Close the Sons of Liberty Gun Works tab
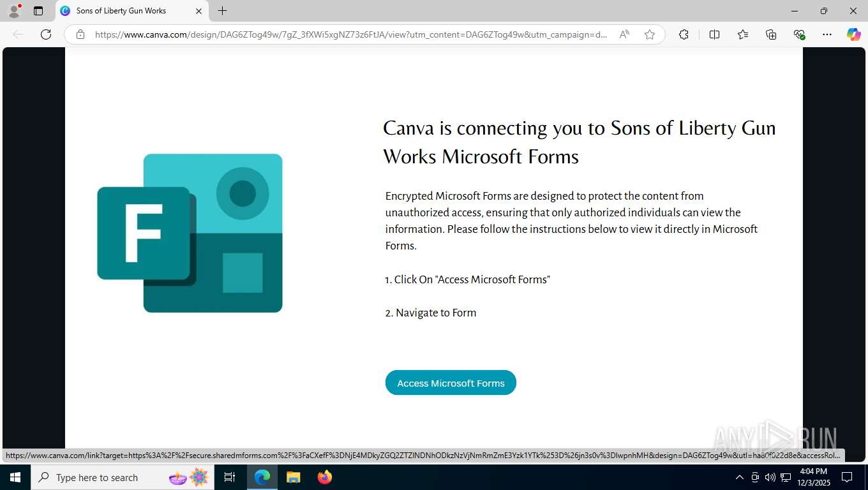This screenshot has height=490, width=868. tap(198, 11)
